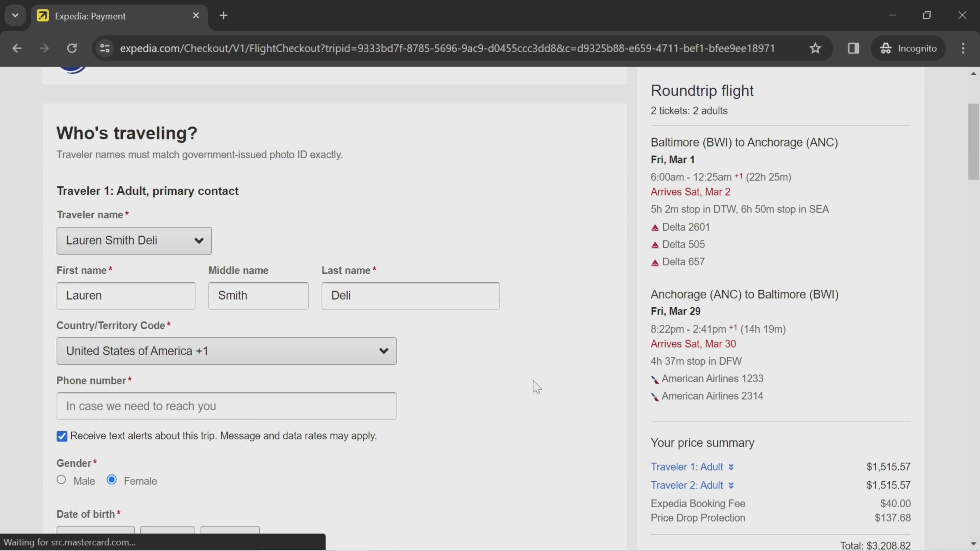The height and width of the screenshot is (551, 980).
Task: Open a new tab with plus button
Action: click(x=224, y=16)
